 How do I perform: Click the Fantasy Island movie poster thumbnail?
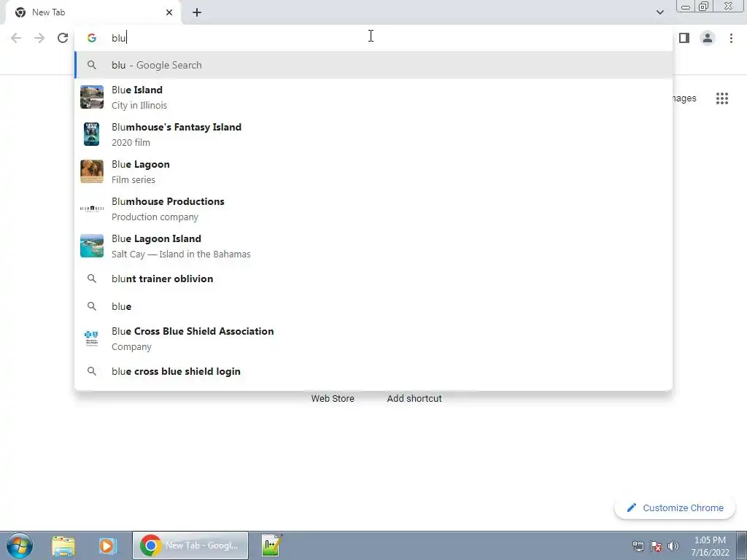(91, 134)
